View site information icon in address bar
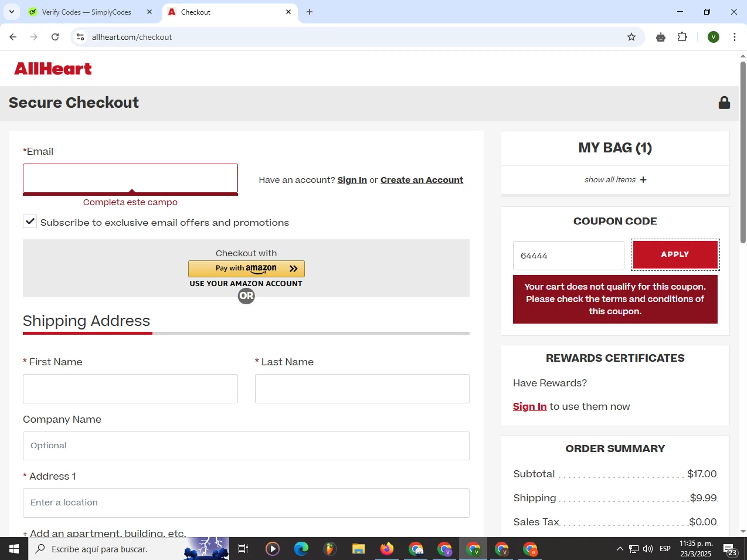 click(80, 37)
